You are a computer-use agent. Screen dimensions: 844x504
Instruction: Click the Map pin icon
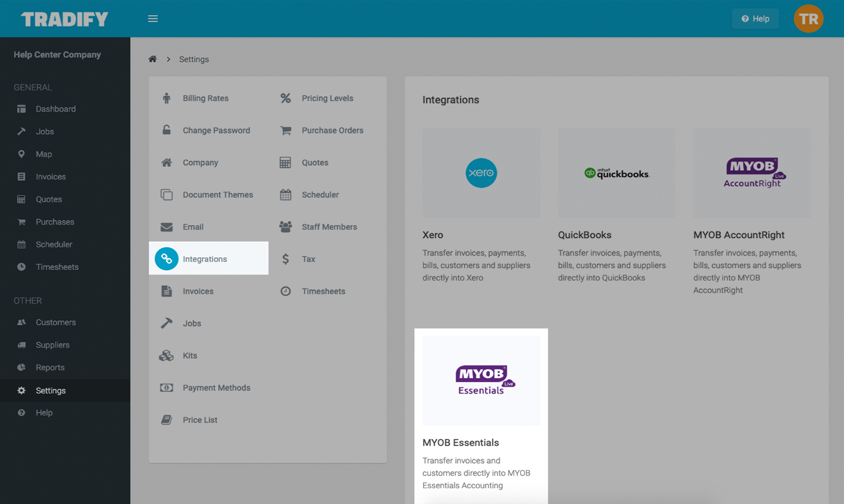pos(22,154)
